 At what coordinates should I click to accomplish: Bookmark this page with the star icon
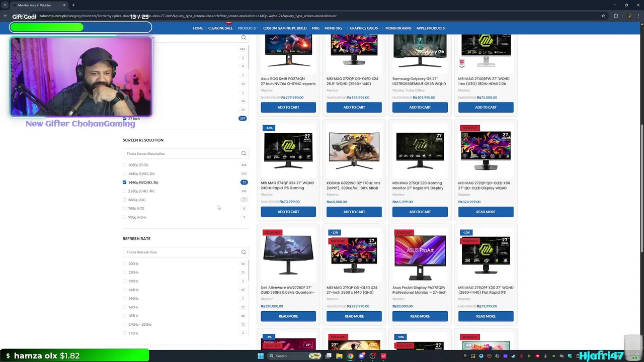tap(603, 16)
